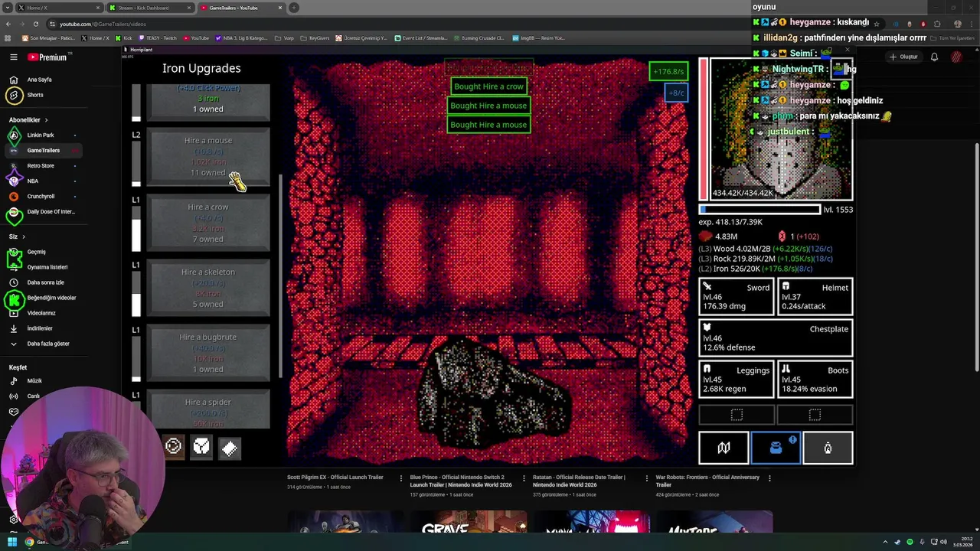Open the map tab in game panel
The image size is (980, 551).
[724, 448]
